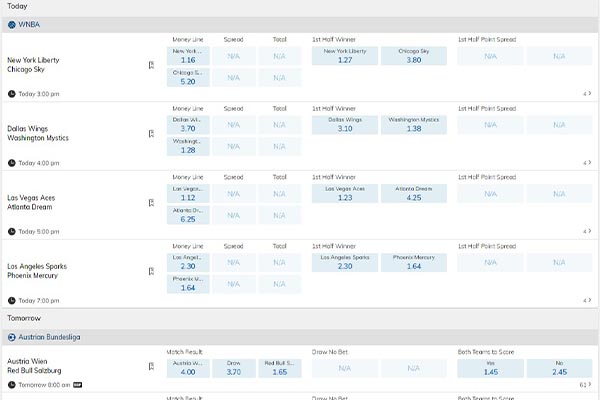
Task: Open the Austrian Bundesliga league link
Action: [x=49, y=337]
